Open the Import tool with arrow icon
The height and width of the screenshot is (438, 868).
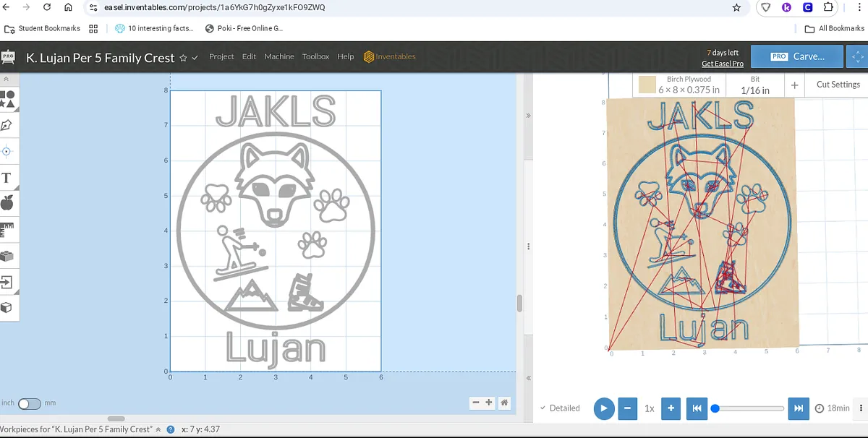[x=7, y=281]
